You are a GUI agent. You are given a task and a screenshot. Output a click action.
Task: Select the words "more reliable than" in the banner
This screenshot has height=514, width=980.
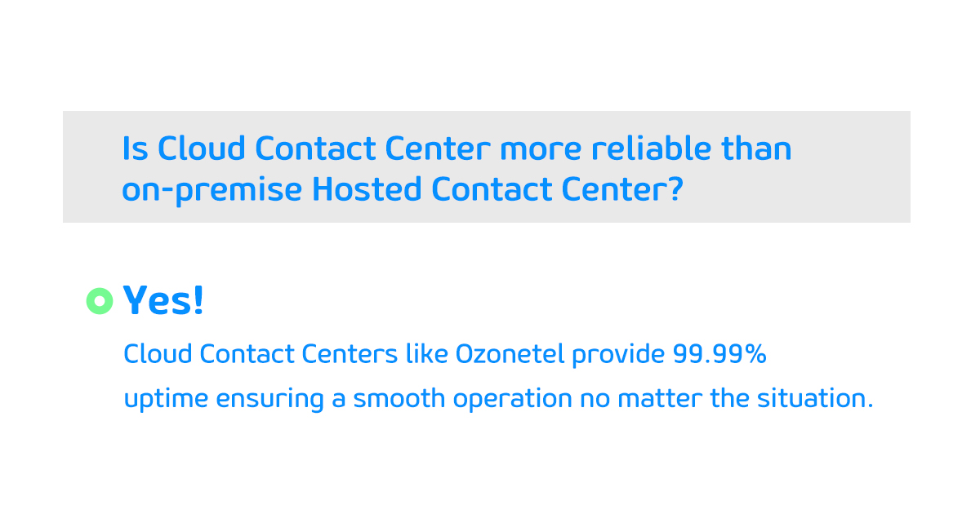point(646,148)
